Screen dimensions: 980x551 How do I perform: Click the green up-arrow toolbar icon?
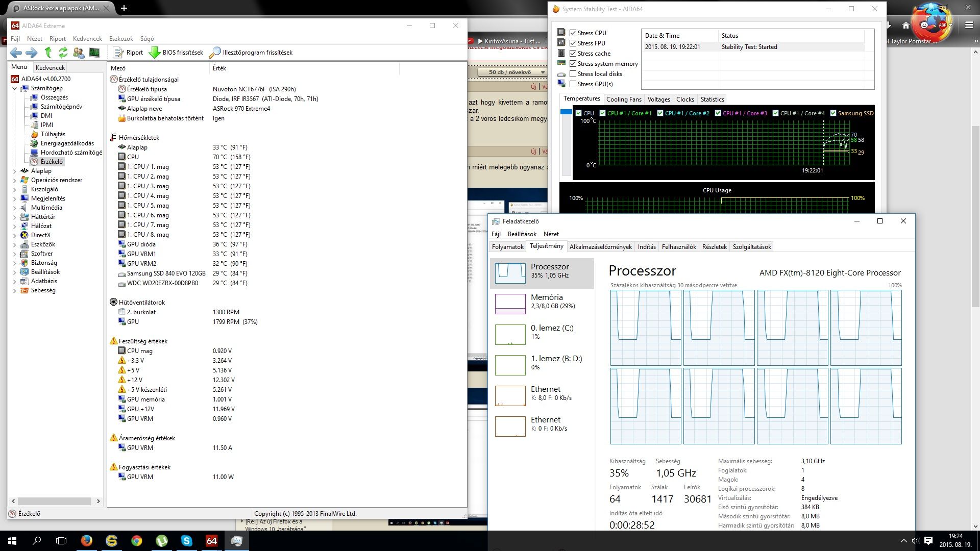click(x=48, y=52)
